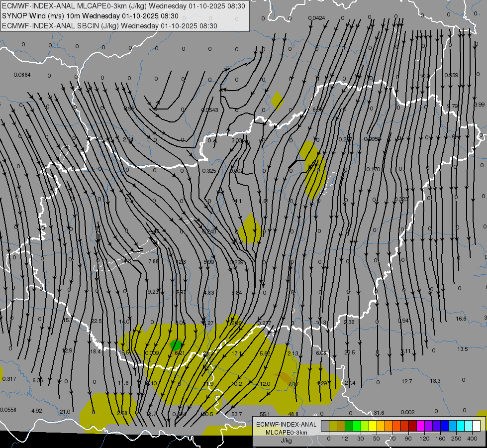Click the 16.6 data value label
Screen dimensions: 487x448
pos(461,319)
